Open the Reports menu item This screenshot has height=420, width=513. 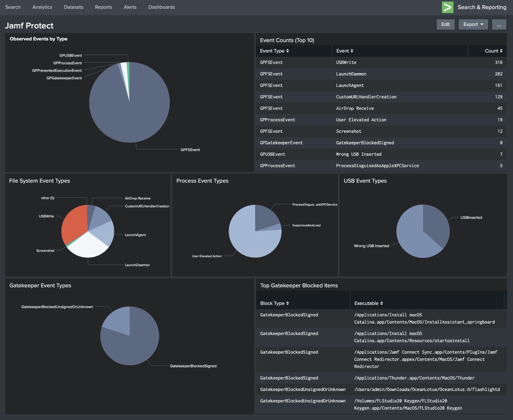103,7
